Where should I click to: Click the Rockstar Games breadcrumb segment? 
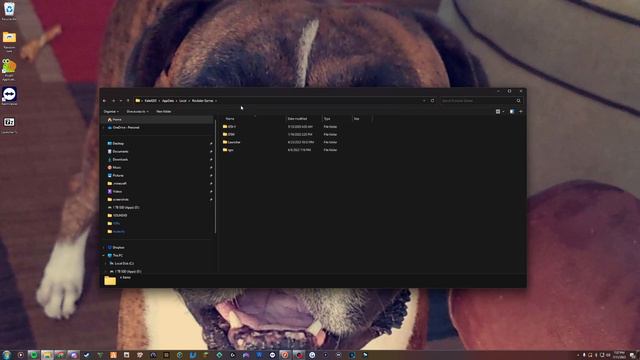pos(202,101)
